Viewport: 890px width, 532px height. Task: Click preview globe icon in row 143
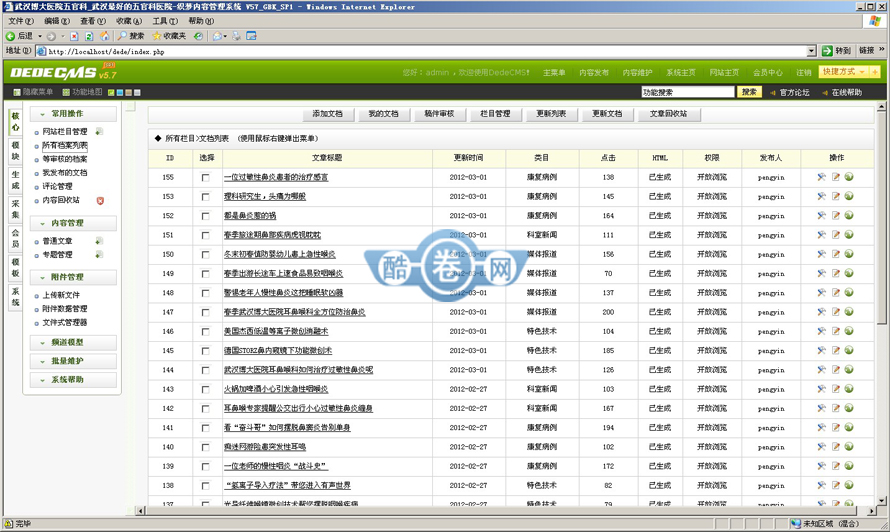point(849,389)
